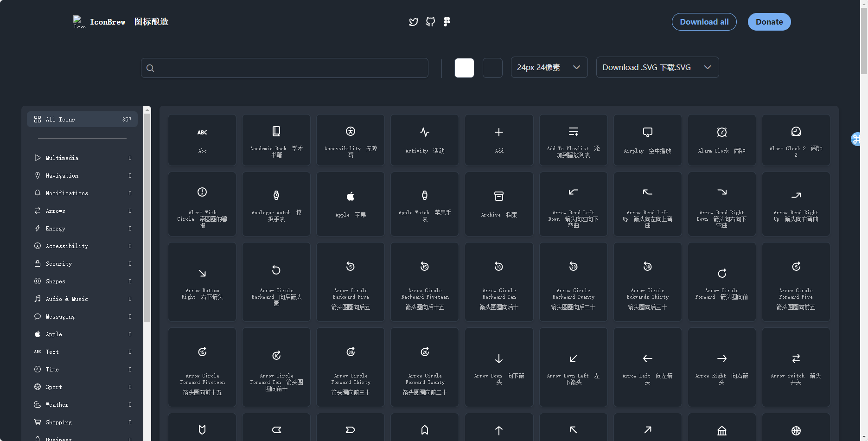Select the Accessibility icon card
868x441 pixels.
coord(351,140)
